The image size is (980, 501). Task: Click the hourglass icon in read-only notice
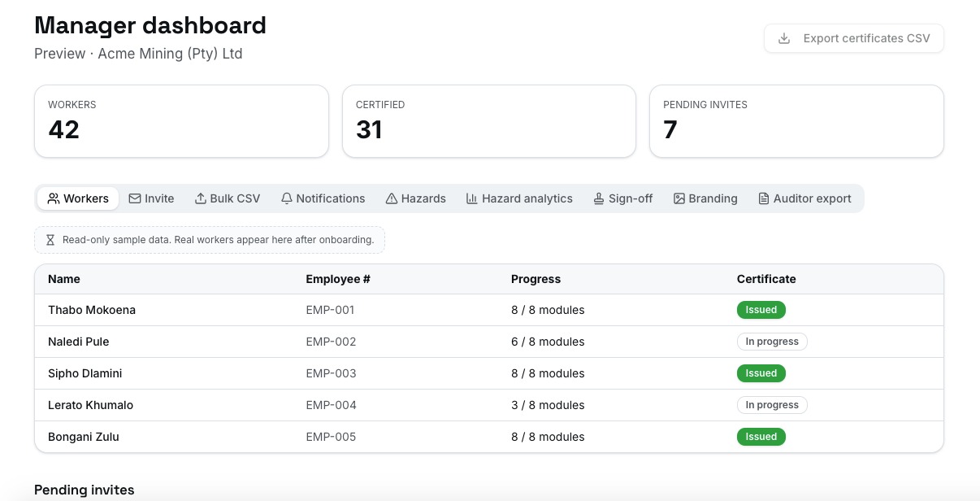[50, 240]
